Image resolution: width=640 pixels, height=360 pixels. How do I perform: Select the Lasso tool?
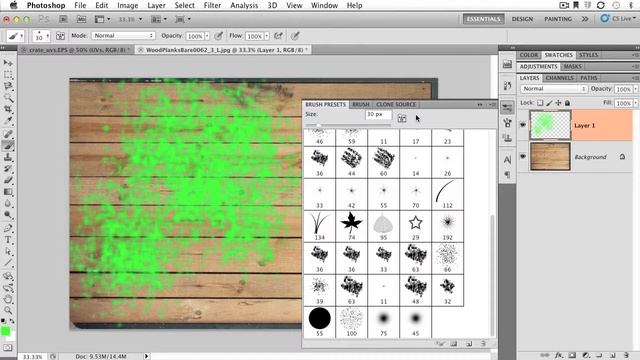click(8, 86)
